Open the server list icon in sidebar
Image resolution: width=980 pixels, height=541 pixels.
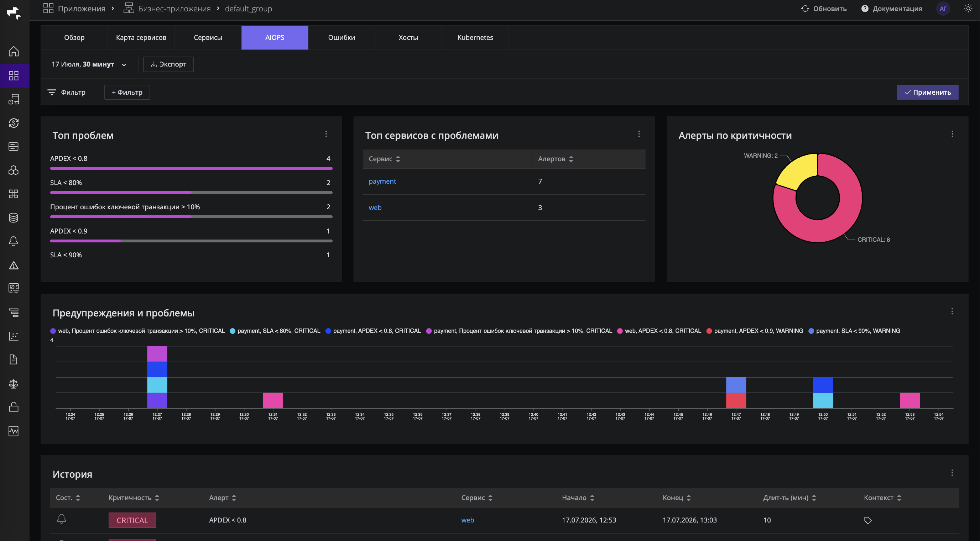pos(14,146)
